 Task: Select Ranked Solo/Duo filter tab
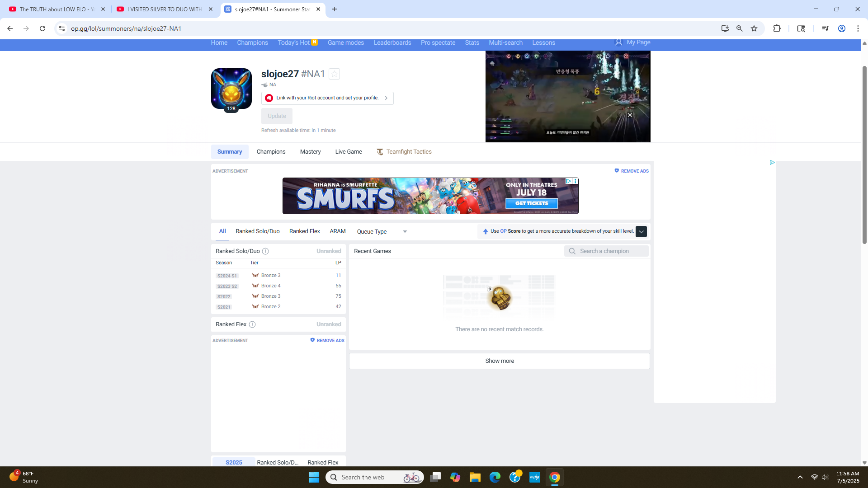[258, 231]
